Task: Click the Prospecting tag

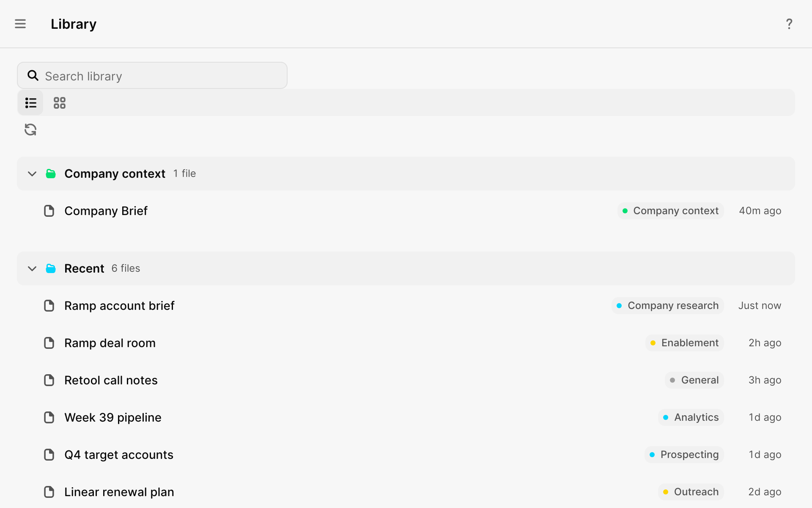Action: 684,455
